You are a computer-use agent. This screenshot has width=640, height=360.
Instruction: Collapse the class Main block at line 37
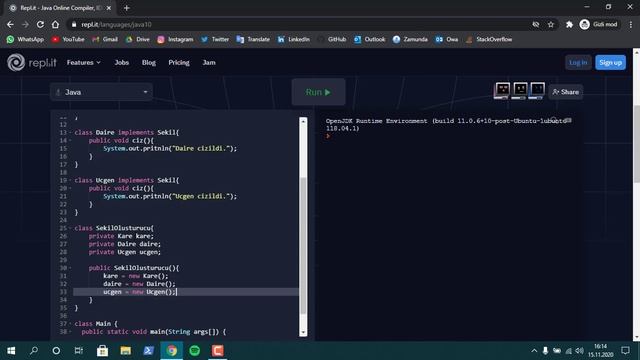point(70,324)
